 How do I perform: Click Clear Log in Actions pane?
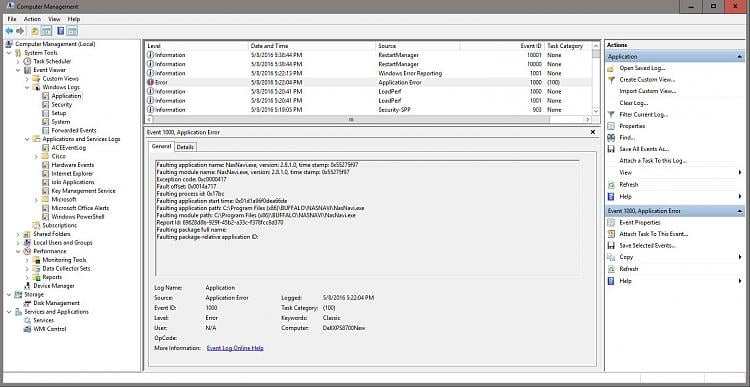click(633, 103)
